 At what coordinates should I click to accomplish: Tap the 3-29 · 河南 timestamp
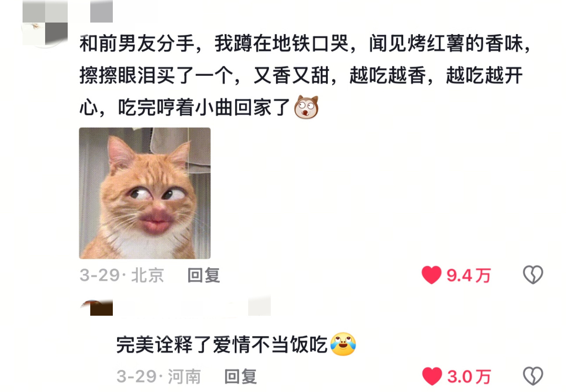point(158,377)
